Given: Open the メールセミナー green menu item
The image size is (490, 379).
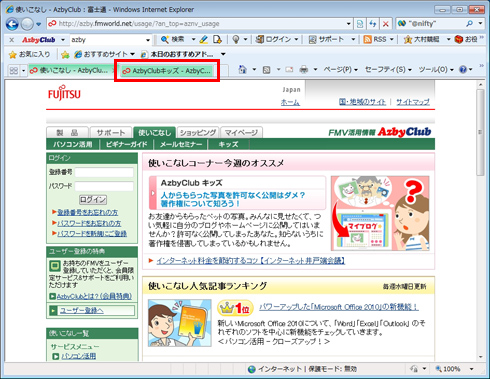Looking at the screenshot, I should (x=181, y=144).
